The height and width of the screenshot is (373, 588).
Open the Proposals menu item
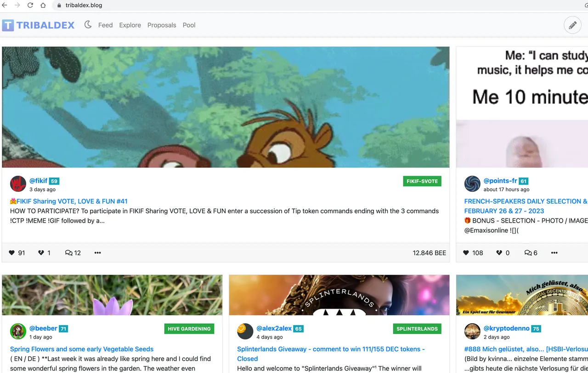click(162, 25)
